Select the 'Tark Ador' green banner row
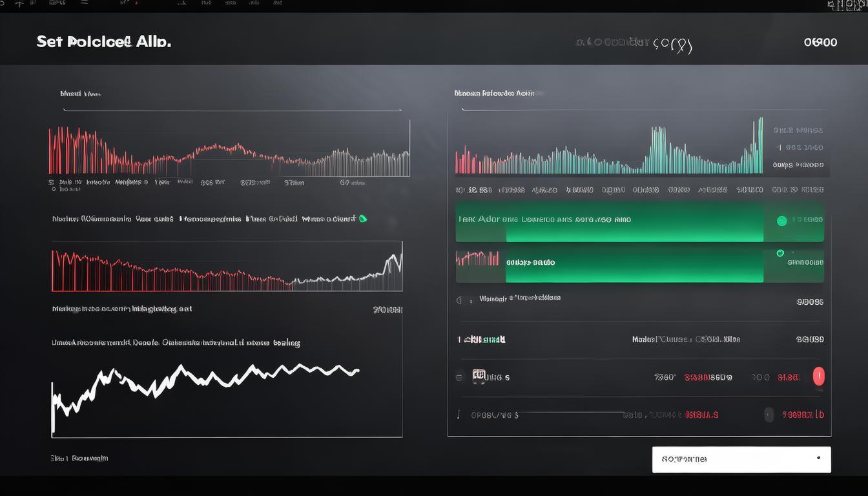 click(x=608, y=221)
